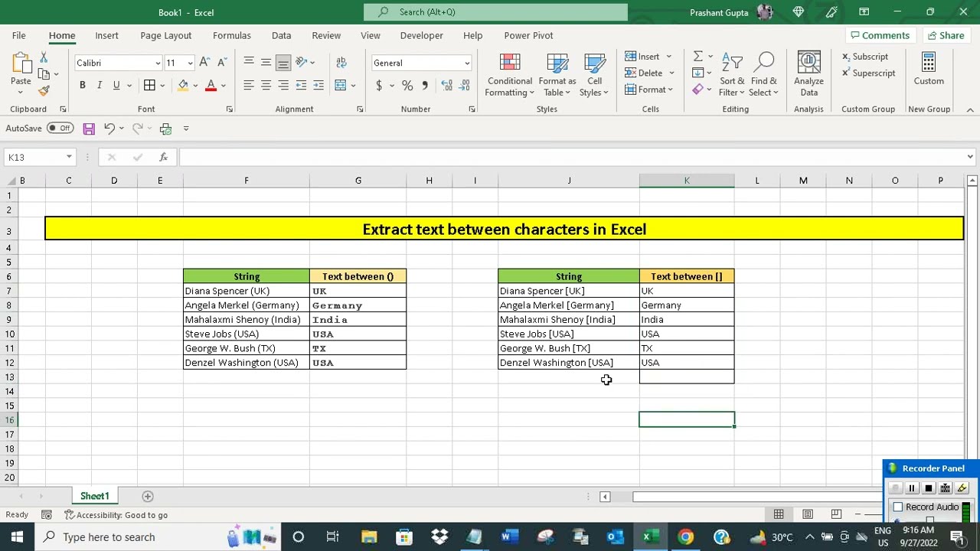
Task: Apply Subscript formatting
Action: 864,57
